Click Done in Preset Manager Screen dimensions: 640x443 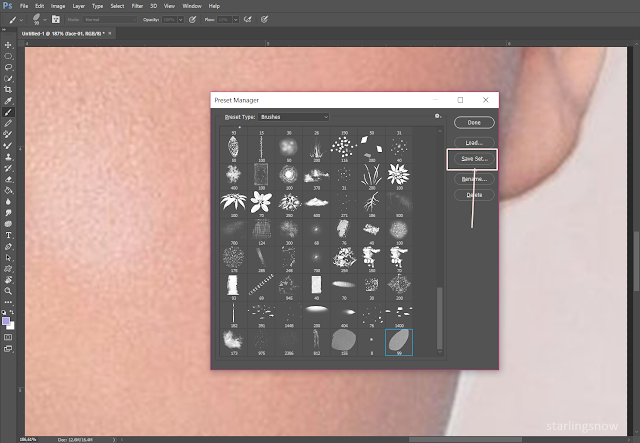click(x=474, y=122)
